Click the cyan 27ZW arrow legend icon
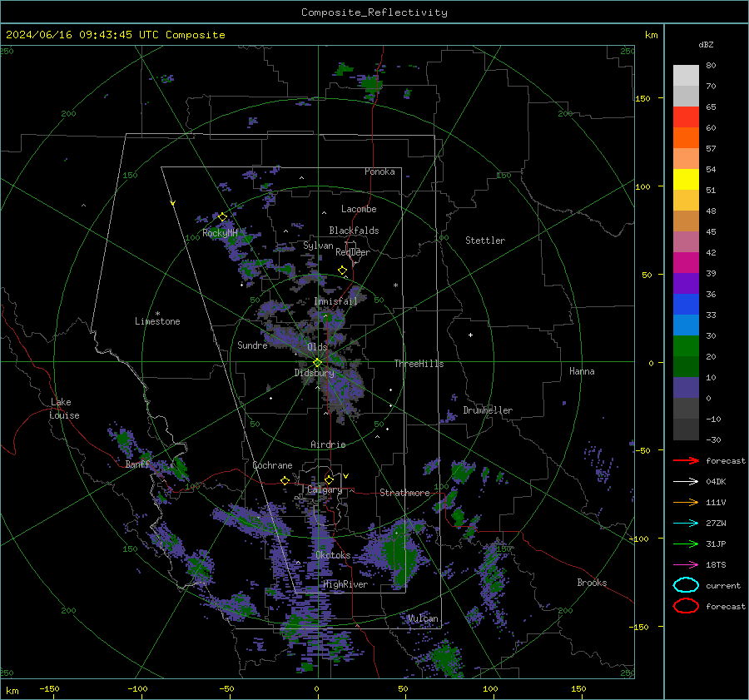 pos(686,524)
